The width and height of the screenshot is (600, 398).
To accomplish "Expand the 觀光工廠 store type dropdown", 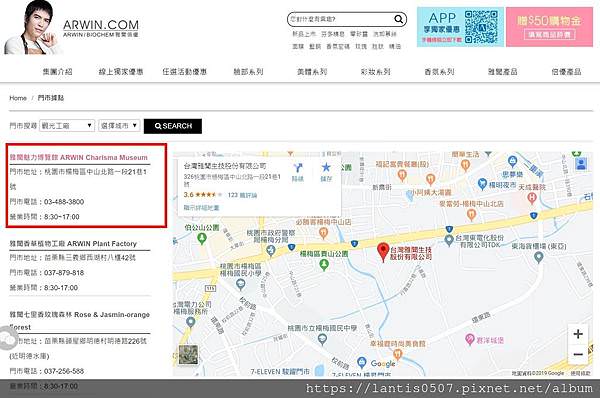I will coord(67,126).
